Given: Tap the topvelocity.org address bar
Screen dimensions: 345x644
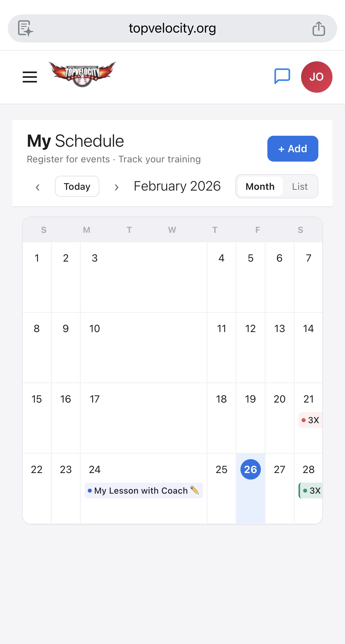Looking at the screenshot, I should [x=172, y=28].
